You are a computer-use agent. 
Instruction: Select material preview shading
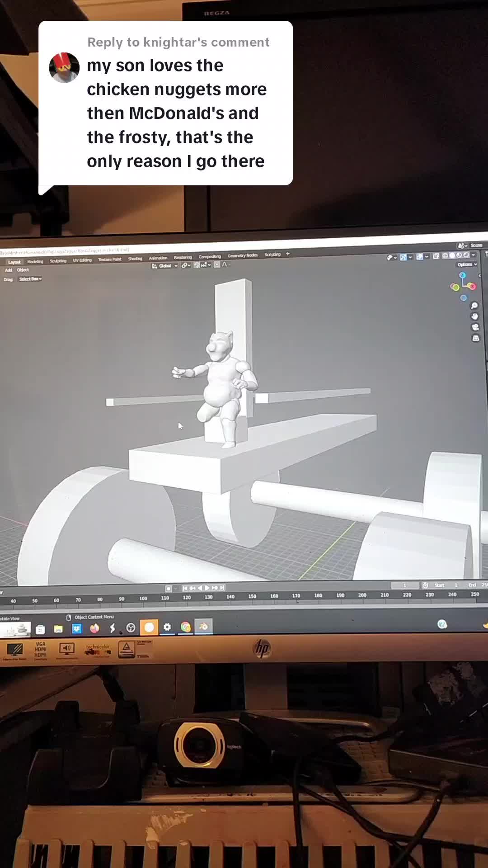coord(459,255)
